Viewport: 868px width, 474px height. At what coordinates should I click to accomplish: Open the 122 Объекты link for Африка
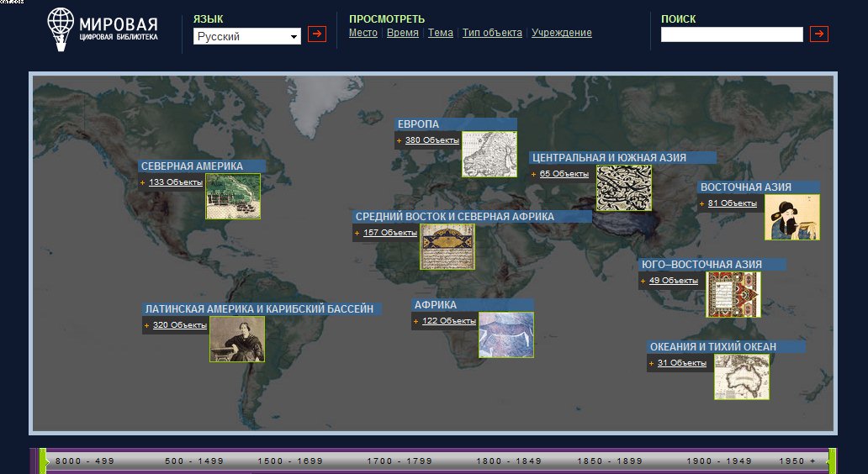[x=449, y=321]
